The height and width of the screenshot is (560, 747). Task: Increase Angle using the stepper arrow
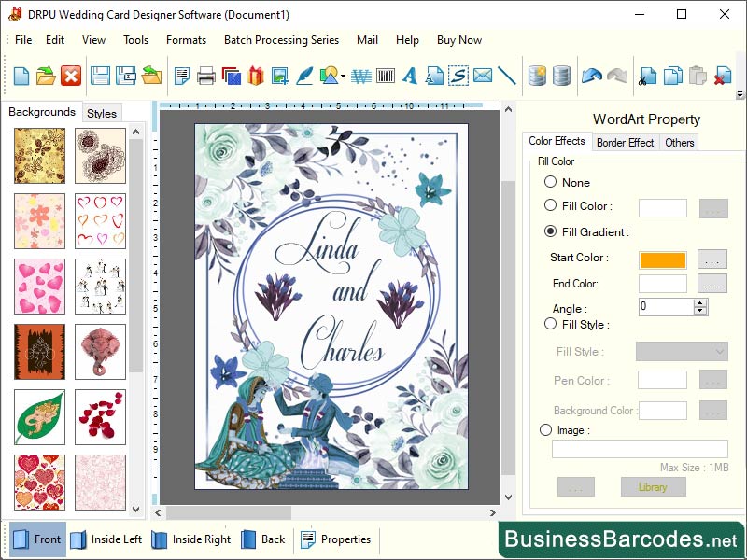pos(699,302)
